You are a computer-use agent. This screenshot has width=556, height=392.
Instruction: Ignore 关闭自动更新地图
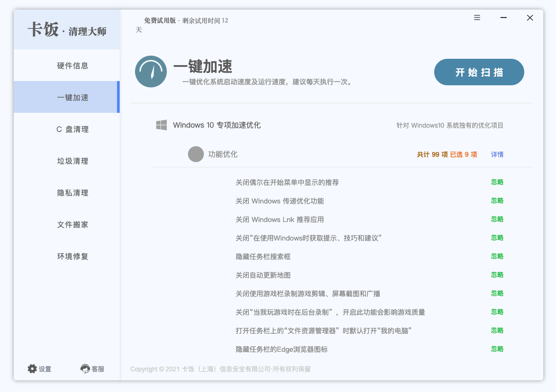(497, 274)
